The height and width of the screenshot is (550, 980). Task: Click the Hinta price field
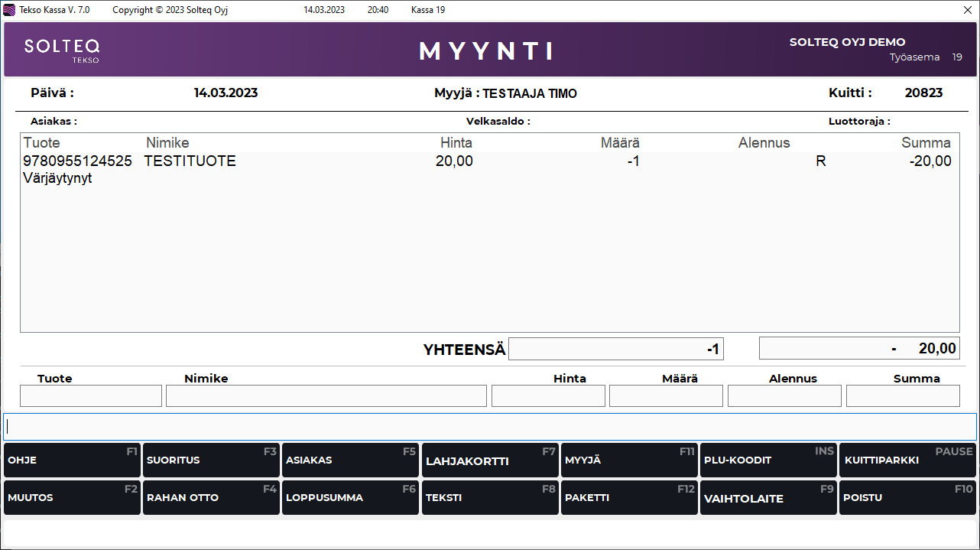point(548,396)
